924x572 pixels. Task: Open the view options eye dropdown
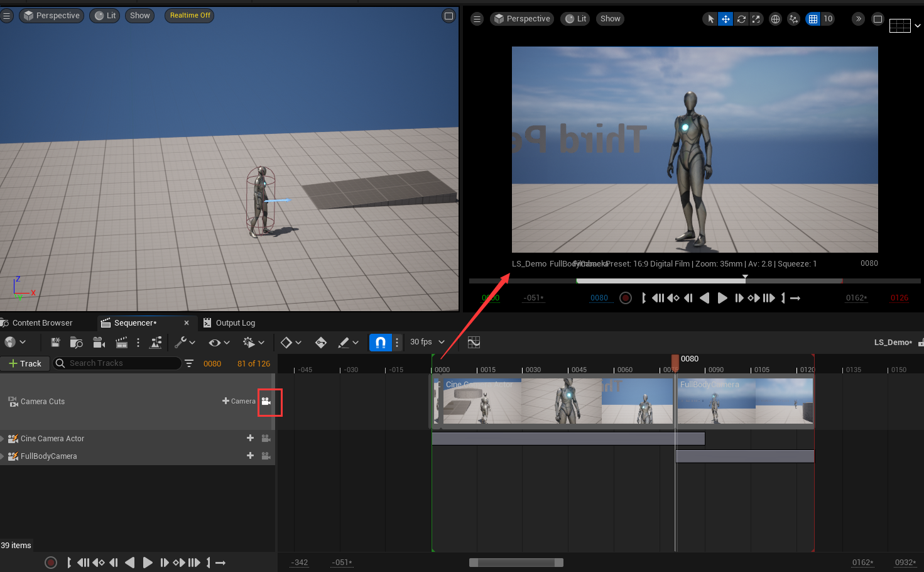pyautogui.click(x=219, y=343)
